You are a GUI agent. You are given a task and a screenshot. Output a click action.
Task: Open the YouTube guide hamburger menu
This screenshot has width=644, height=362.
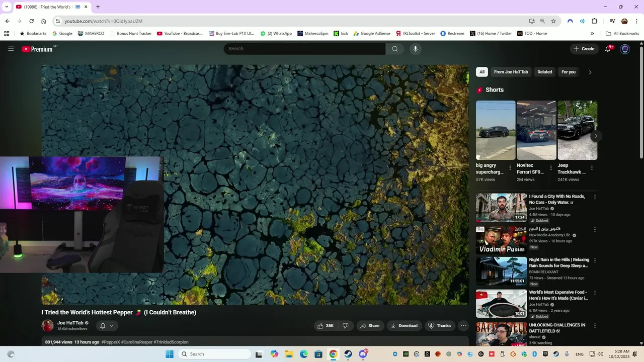11,49
